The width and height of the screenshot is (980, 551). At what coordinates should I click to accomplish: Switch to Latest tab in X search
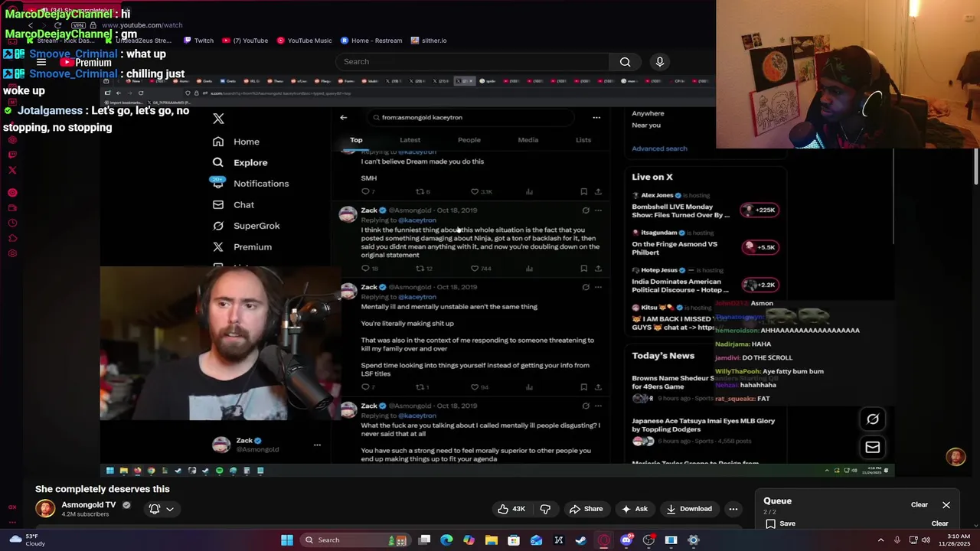tap(410, 140)
